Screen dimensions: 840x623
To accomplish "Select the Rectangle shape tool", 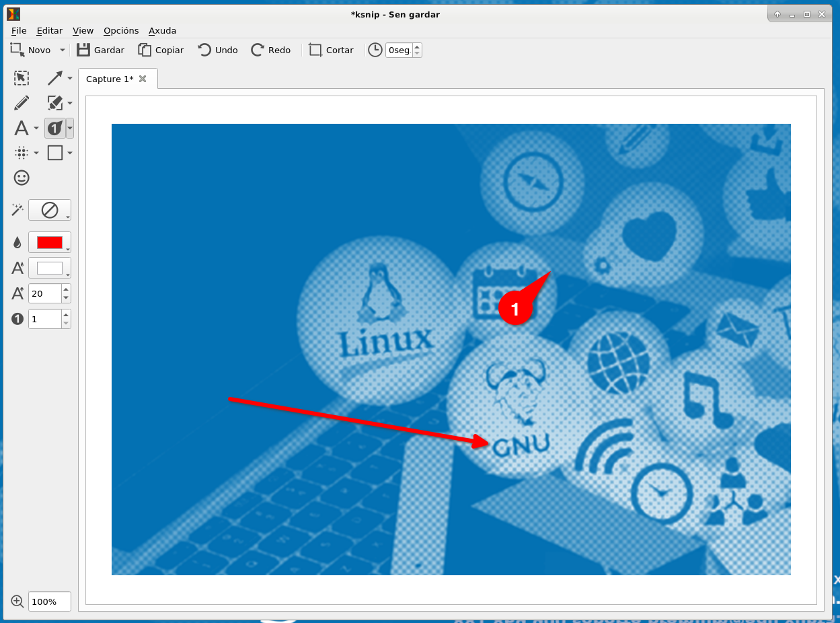I will click(x=55, y=153).
